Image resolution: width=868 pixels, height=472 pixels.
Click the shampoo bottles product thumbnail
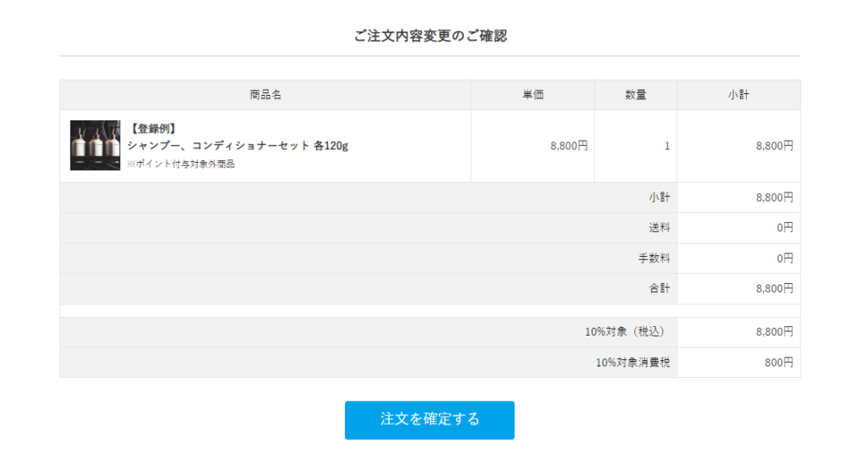95,146
